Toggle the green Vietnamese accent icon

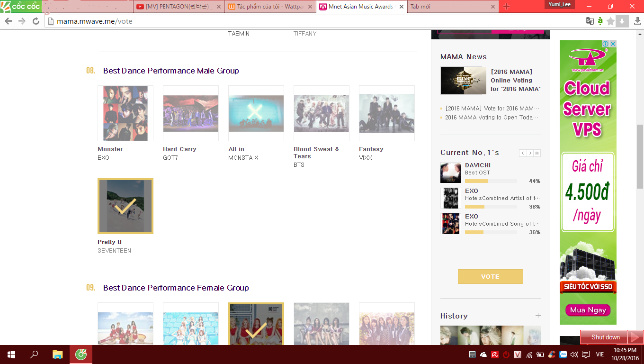coord(600,21)
